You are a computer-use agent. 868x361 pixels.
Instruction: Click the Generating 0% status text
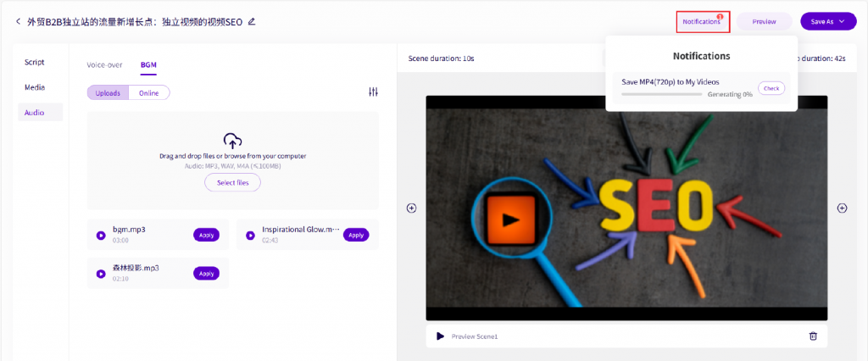click(x=730, y=95)
